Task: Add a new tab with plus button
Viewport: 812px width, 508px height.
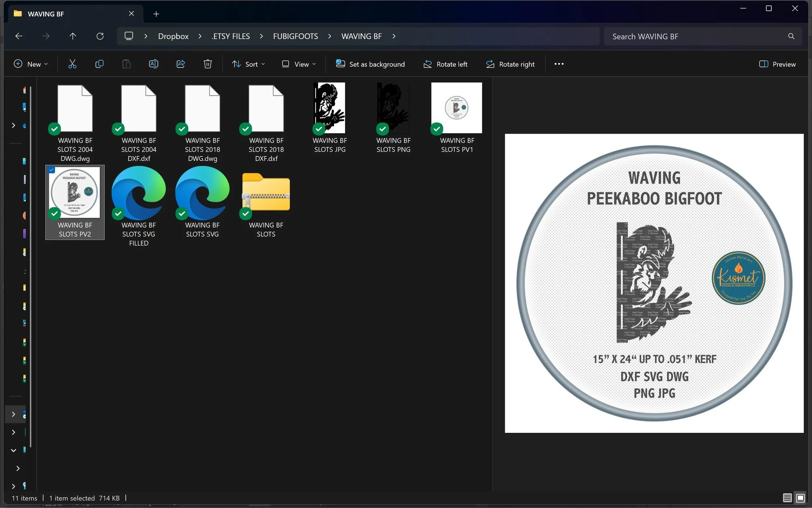Action: tap(156, 14)
